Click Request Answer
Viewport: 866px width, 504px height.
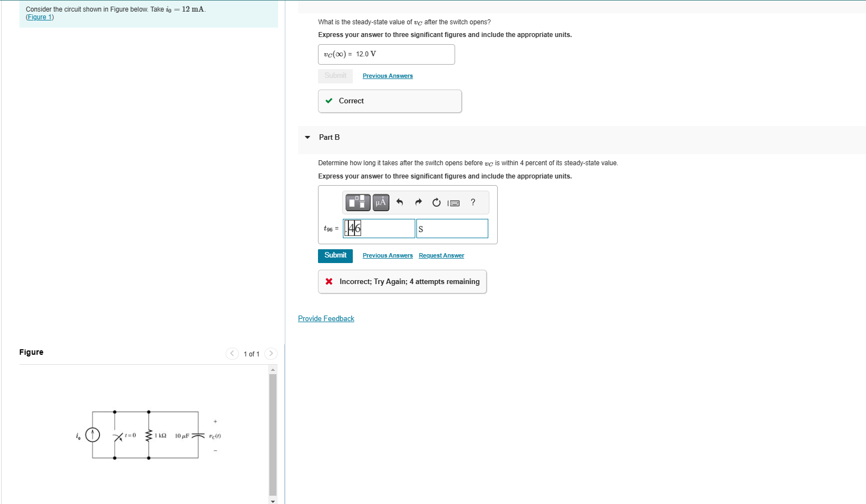click(x=441, y=255)
